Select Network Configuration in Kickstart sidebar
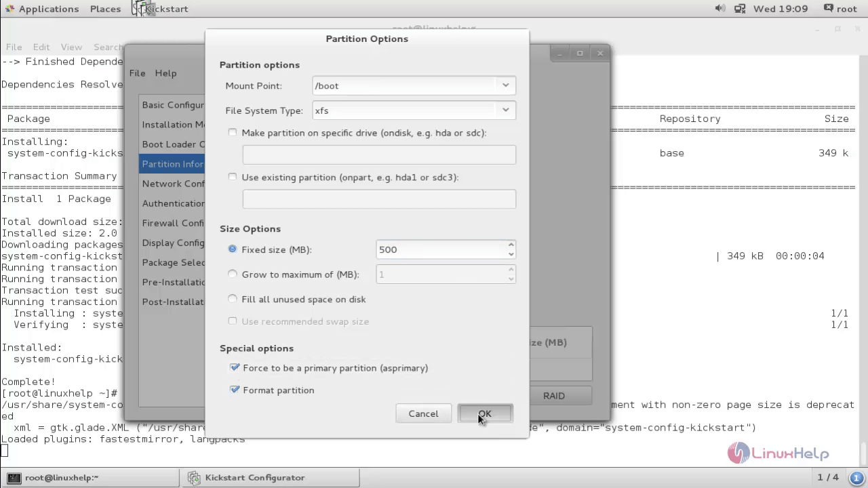The height and width of the screenshot is (488, 868). point(172,184)
